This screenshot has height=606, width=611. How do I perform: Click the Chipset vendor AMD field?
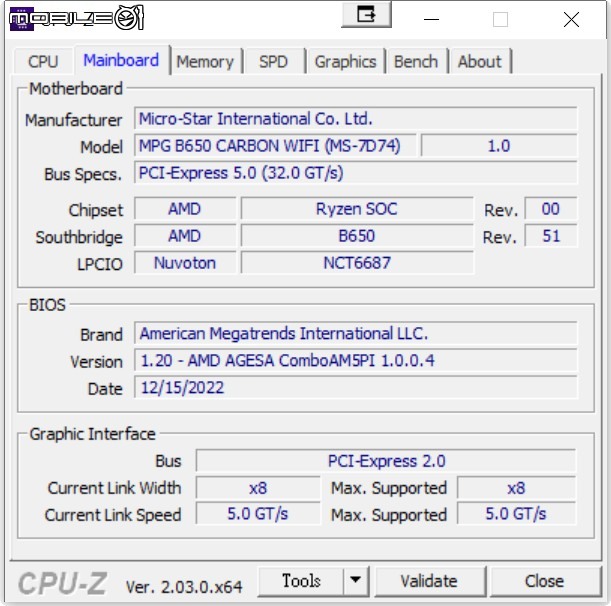tap(185, 209)
